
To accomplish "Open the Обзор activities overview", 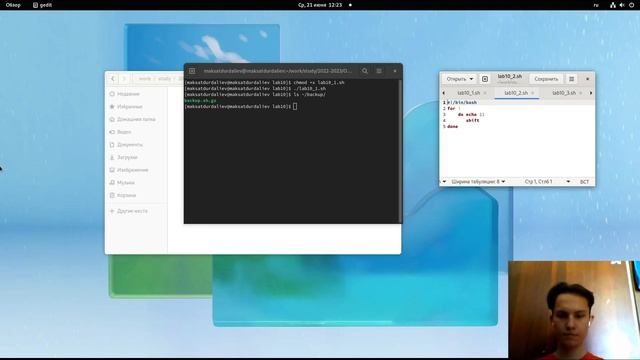I will tap(13, 5).
